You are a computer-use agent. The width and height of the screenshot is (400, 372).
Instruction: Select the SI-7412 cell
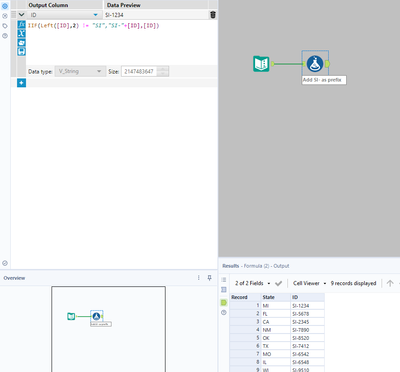click(x=307, y=346)
